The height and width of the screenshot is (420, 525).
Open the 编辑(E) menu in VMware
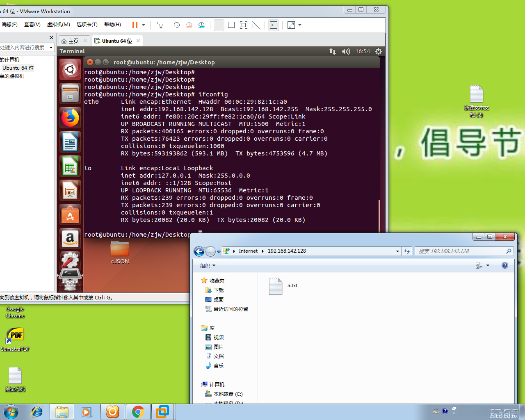pyautogui.click(x=9, y=25)
